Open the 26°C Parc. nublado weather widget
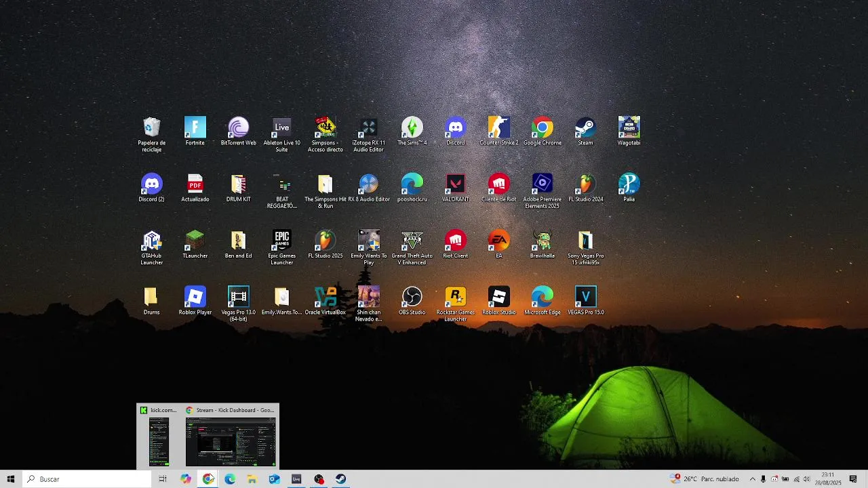This screenshot has height=488, width=868. [705, 479]
